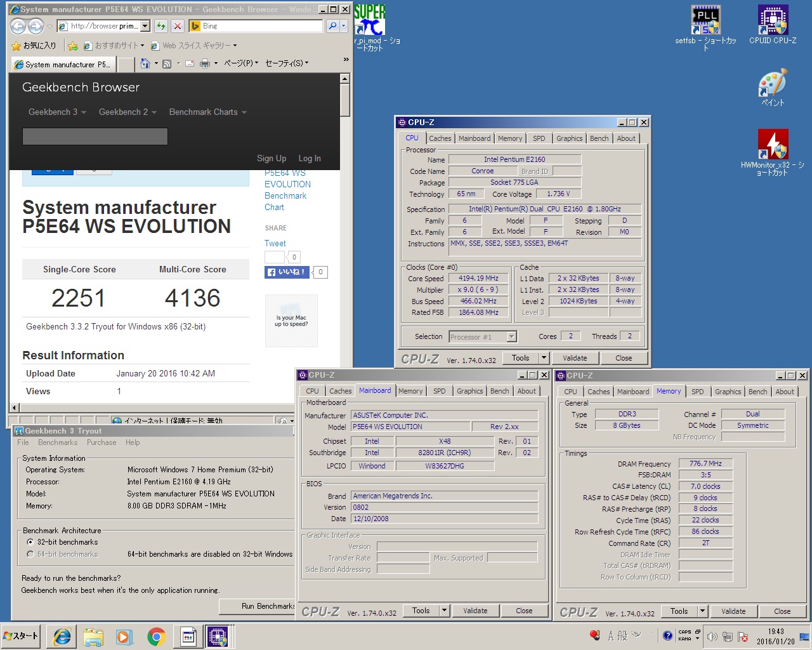
Task: Expand the Geekbench 3 menu
Action: tap(56, 112)
